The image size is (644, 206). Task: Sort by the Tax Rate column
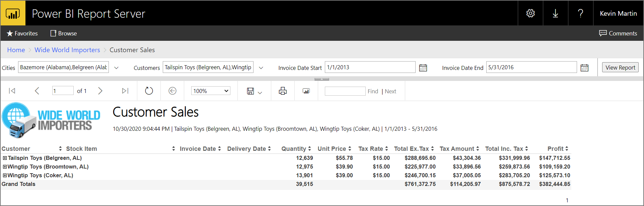tap(386, 148)
